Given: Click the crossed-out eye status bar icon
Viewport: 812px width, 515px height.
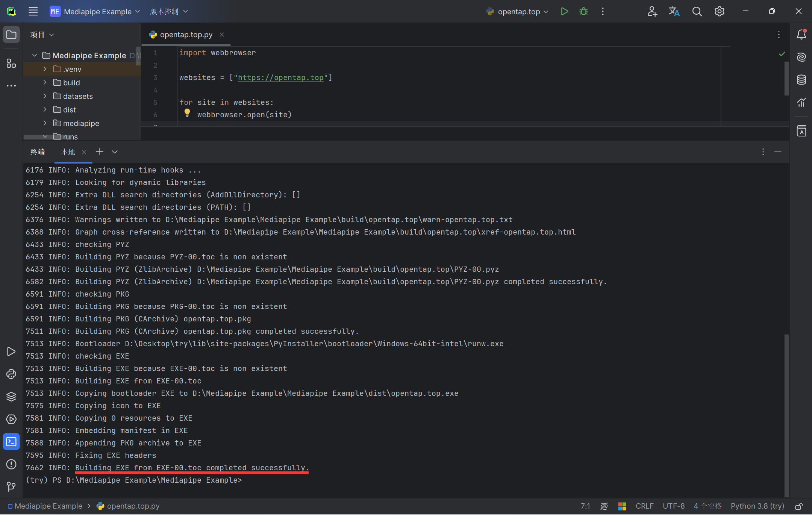Looking at the screenshot, I should point(604,506).
